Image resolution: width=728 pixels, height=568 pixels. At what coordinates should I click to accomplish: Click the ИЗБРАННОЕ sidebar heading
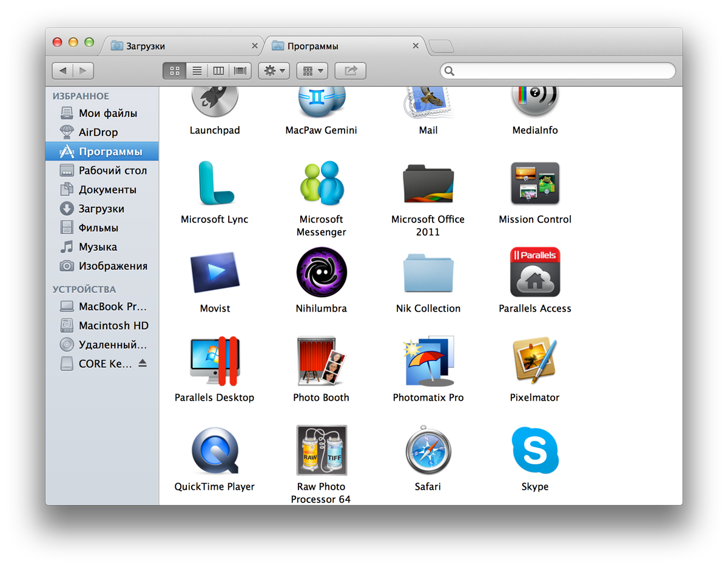tap(81, 96)
